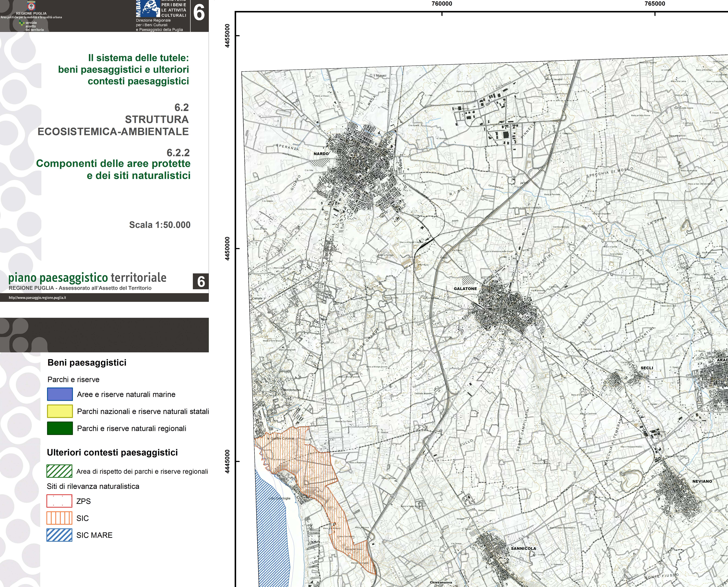Click the blue Aree e riserve naturali marine swatch
The image size is (728, 587).
tap(60, 394)
